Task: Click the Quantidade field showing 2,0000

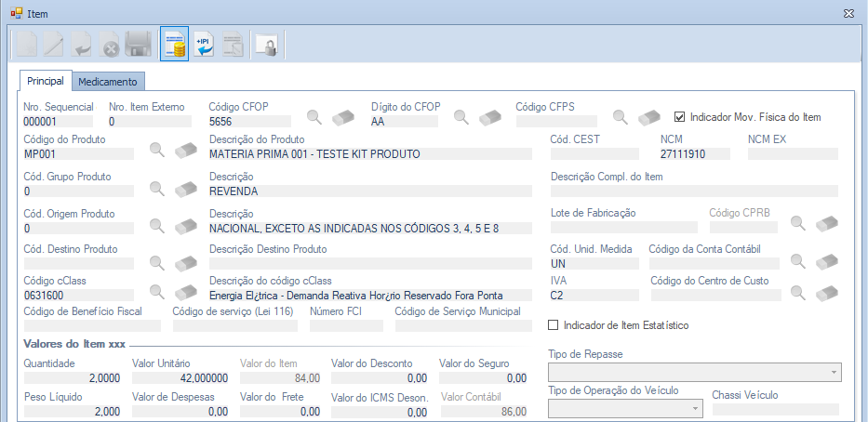Action: point(73,378)
